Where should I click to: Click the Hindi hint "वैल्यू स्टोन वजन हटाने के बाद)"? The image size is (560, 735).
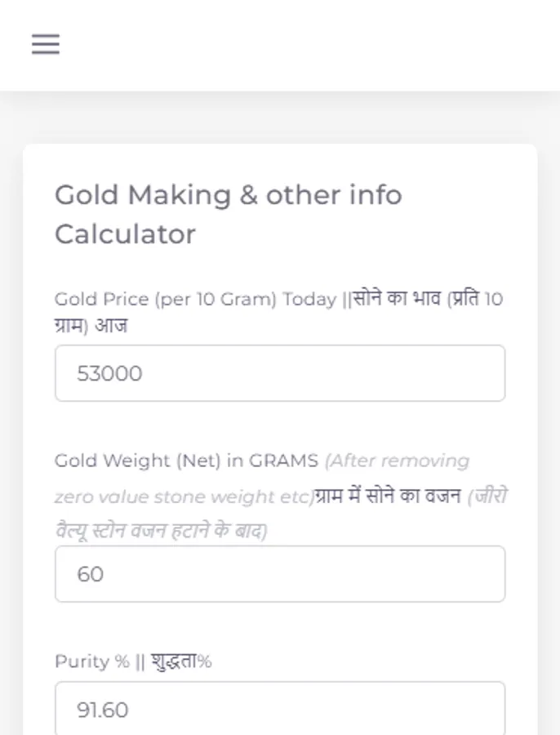(161, 531)
